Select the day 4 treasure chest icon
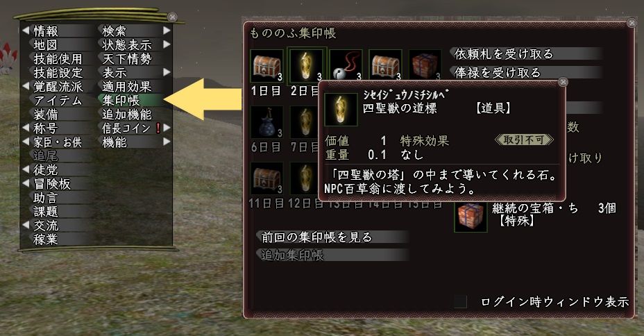The height and width of the screenshot is (336, 644). [385, 66]
